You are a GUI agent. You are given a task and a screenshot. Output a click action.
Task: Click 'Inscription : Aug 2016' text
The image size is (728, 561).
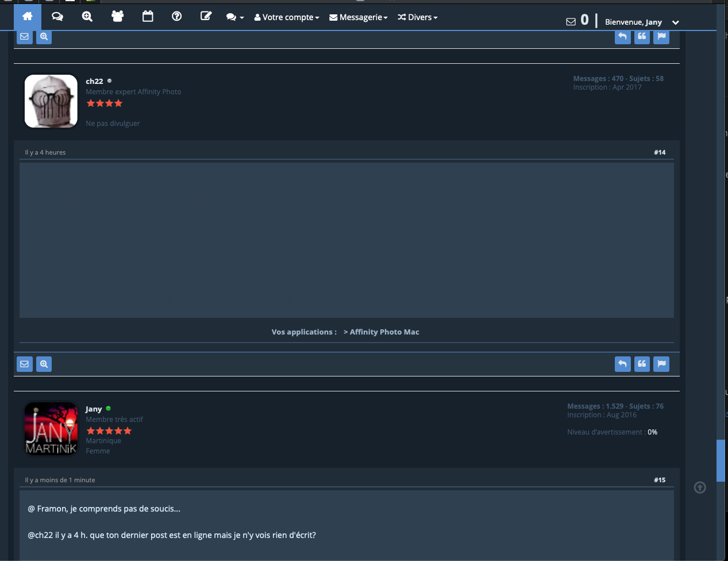click(x=602, y=415)
